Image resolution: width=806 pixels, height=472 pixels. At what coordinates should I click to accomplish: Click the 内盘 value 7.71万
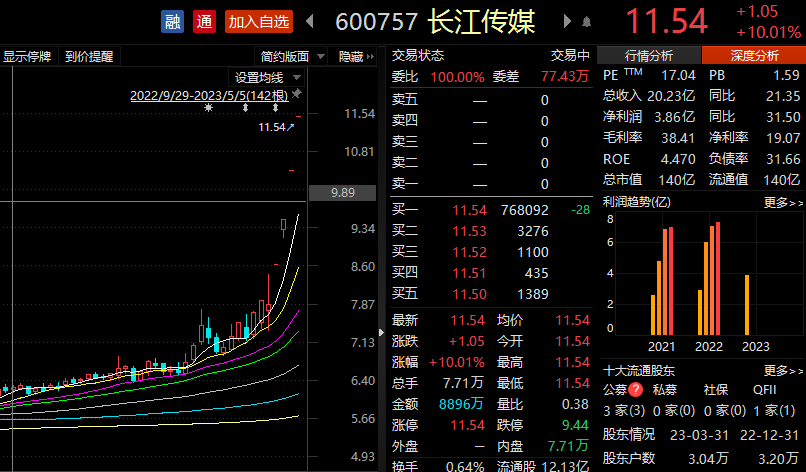[x=568, y=446]
